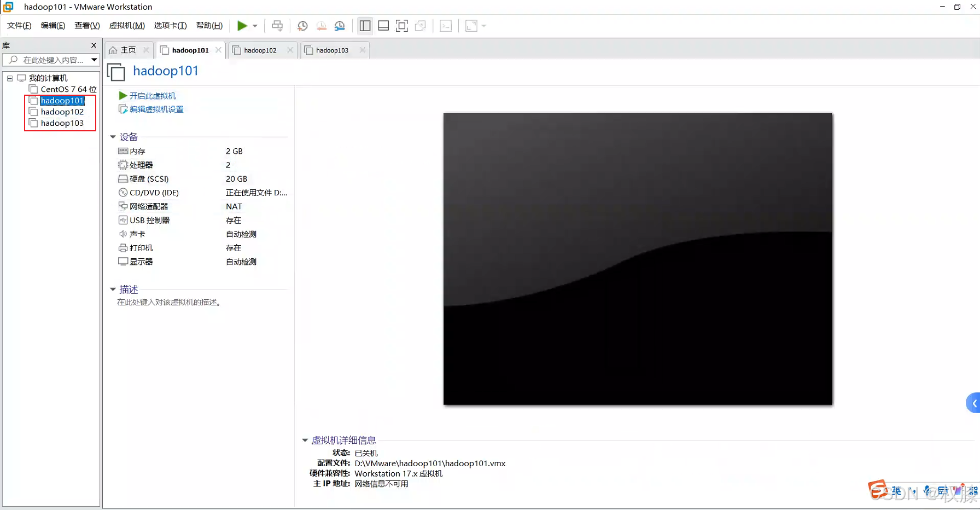Image resolution: width=980 pixels, height=510 pixels.
Task: Click the 处理器 processor device row
Action: 202,165
